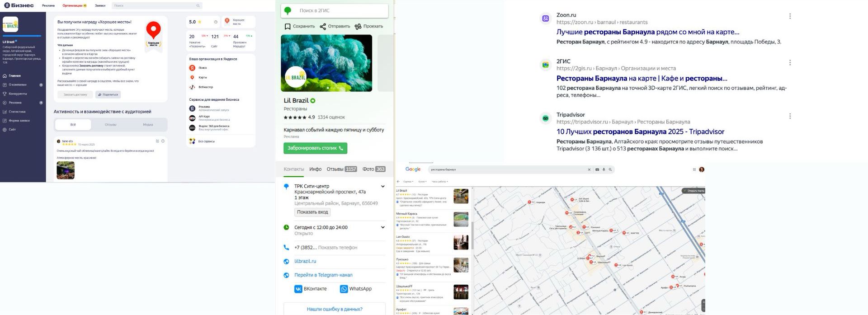
Task: Expand the 2GIS address details chevron
Action: tap(383, 186)
